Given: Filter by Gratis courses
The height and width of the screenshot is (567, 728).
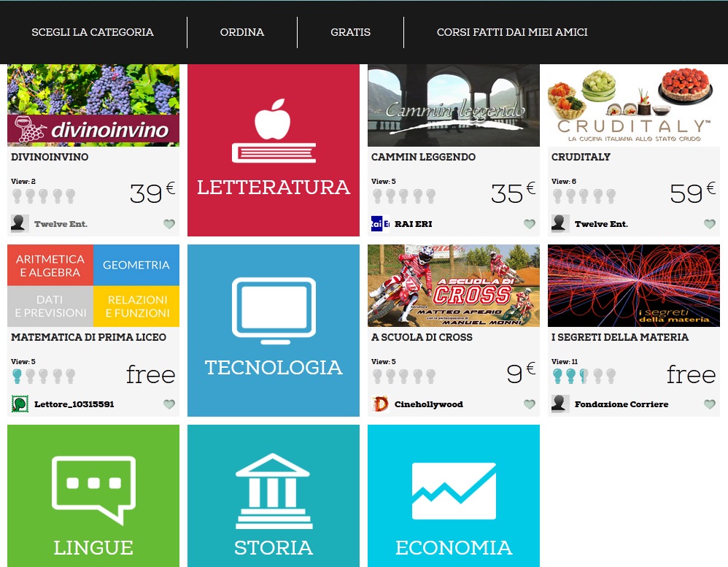Looking at the screenshot, I should 351,32.
